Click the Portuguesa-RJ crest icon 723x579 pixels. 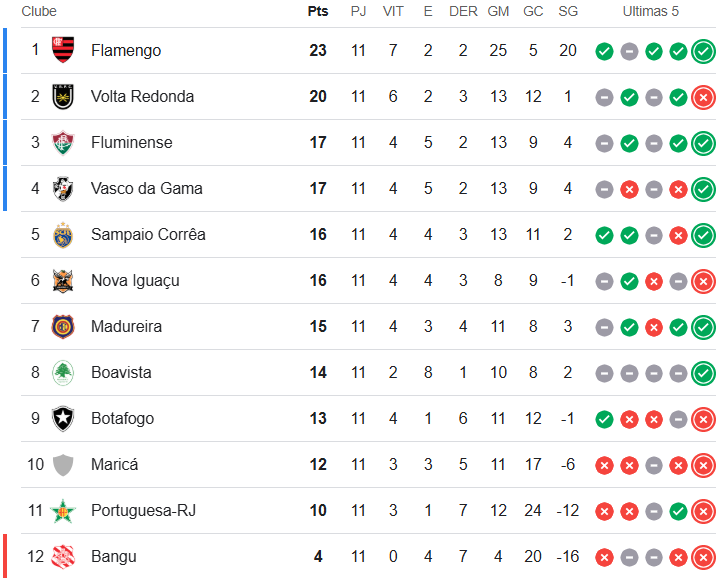[63, 510]
